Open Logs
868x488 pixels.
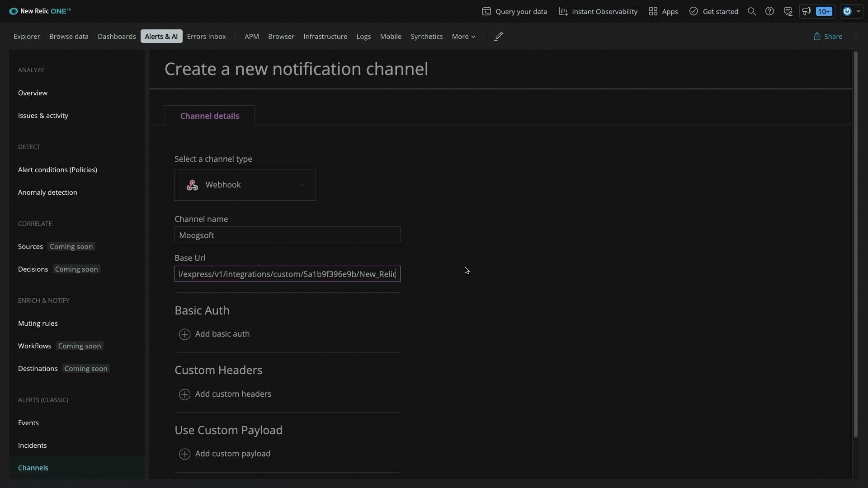[x=363, y=36]
